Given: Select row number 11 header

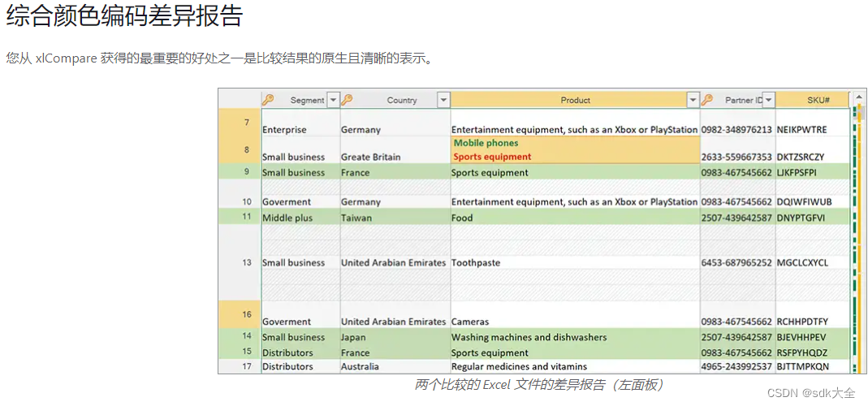Looking at the screenshot, I should (240, 217).
